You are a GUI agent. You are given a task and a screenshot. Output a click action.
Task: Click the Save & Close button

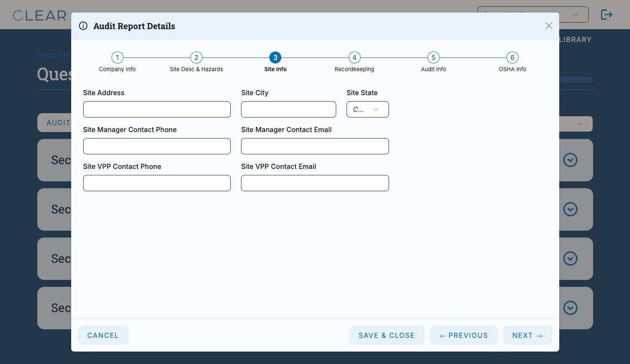(x=386, y=335)
